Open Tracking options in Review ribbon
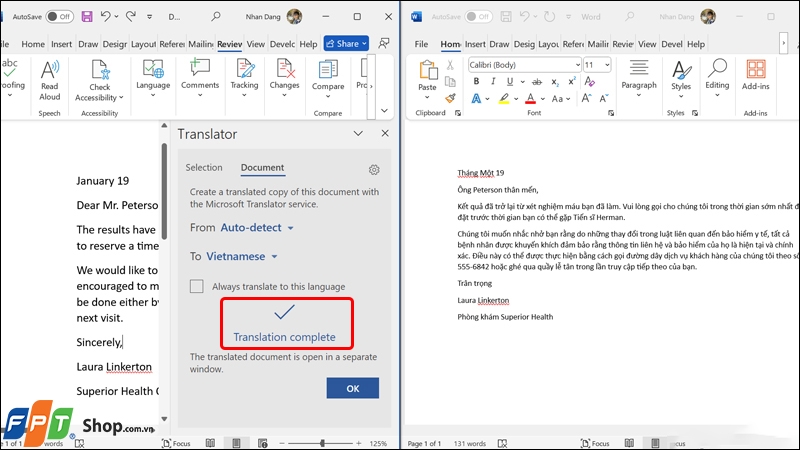The width and height of the screenshot is (800, 450). 244,78
